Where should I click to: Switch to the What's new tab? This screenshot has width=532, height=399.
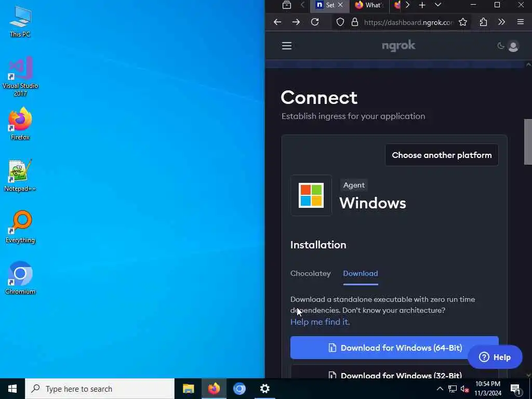pyautogui.click(x=368, y=5)
